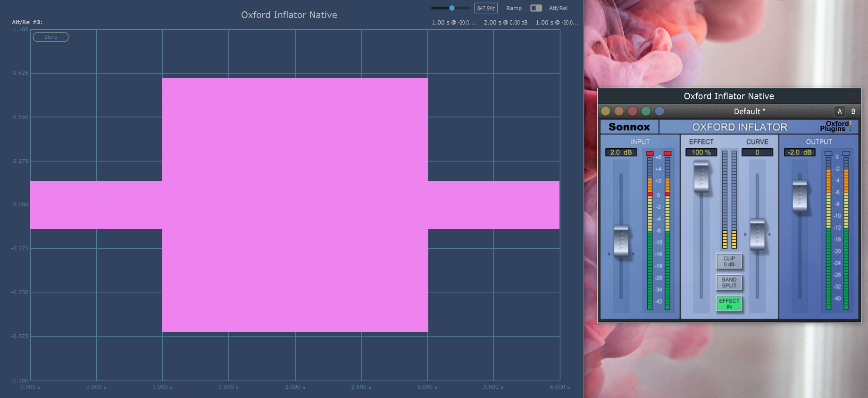Click the Sonnox logo
This screenshot has width=868, height=398.
pos(629,127)
